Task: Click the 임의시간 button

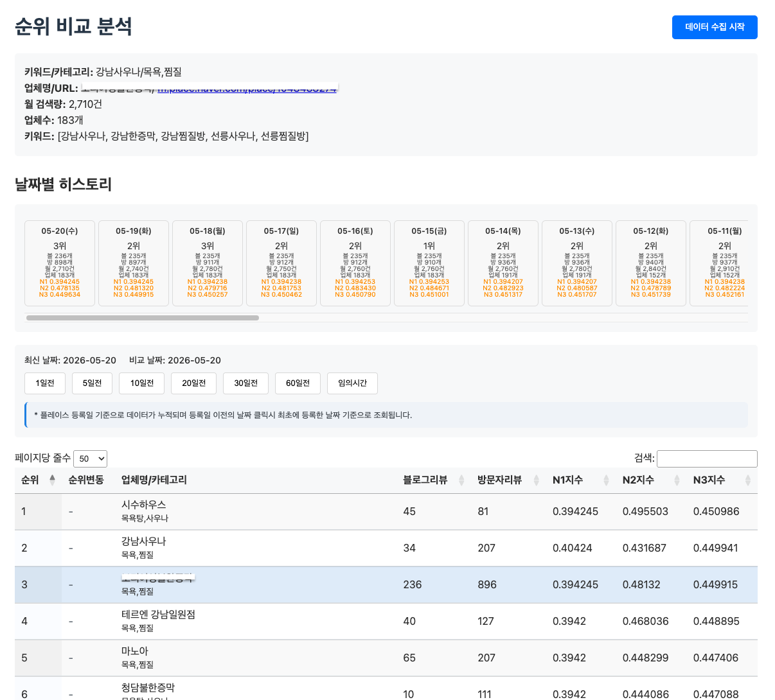Action: click(x=352, y=383)
